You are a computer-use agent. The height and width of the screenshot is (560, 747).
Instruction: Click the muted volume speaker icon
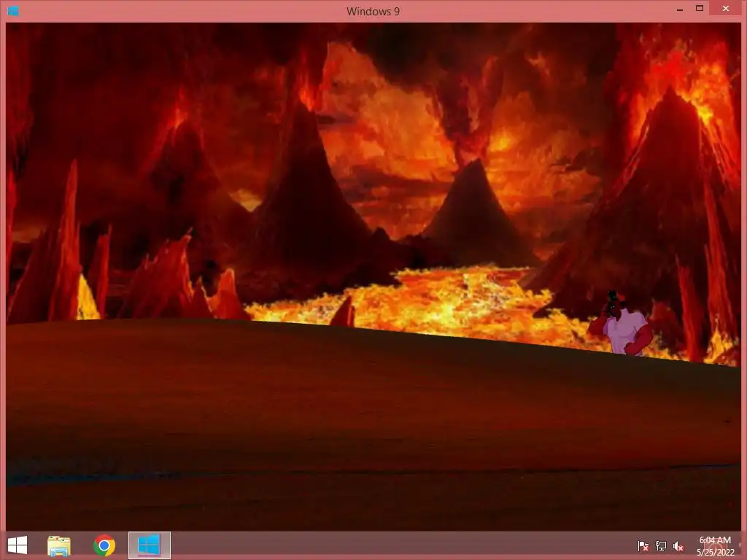678,546
